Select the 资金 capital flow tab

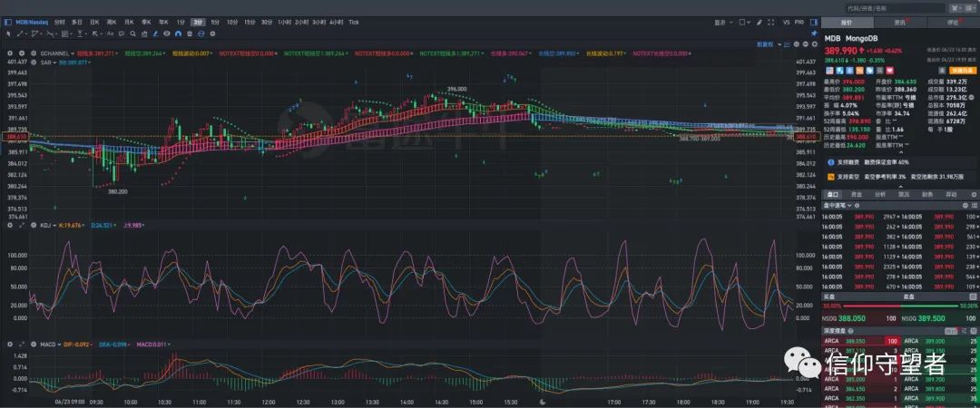(x=857, y=194)
